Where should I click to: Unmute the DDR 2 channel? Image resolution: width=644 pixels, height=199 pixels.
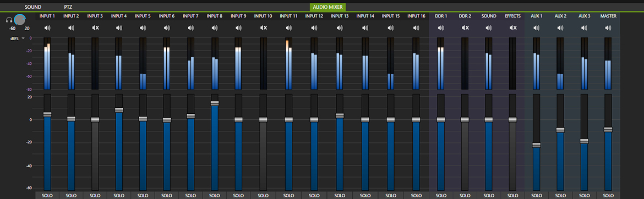tap(465, 28)
